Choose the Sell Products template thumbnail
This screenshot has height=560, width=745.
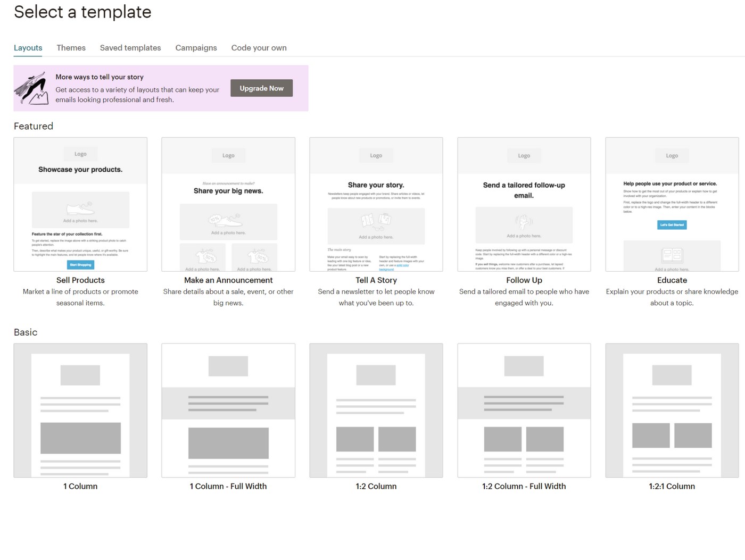(80, 204)
